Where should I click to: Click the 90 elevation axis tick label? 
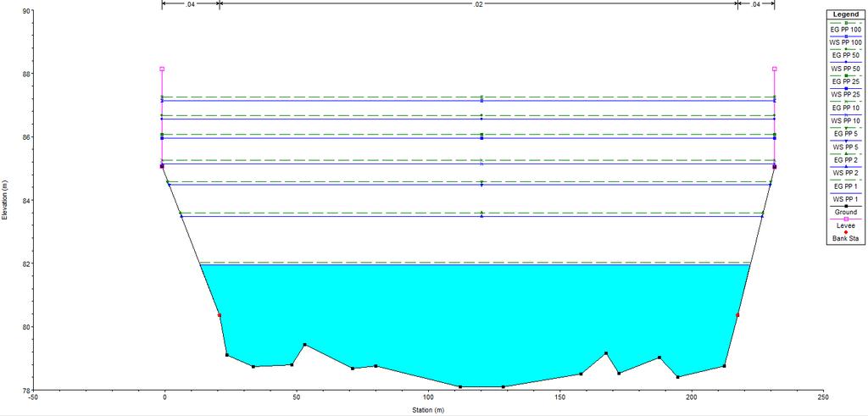click(x=25, y=10)
